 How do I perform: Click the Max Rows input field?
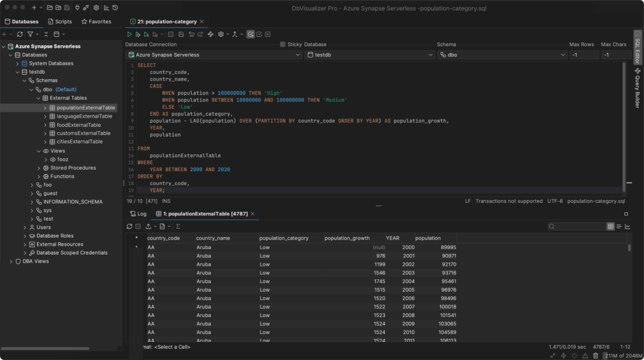(x=585, y=54)
